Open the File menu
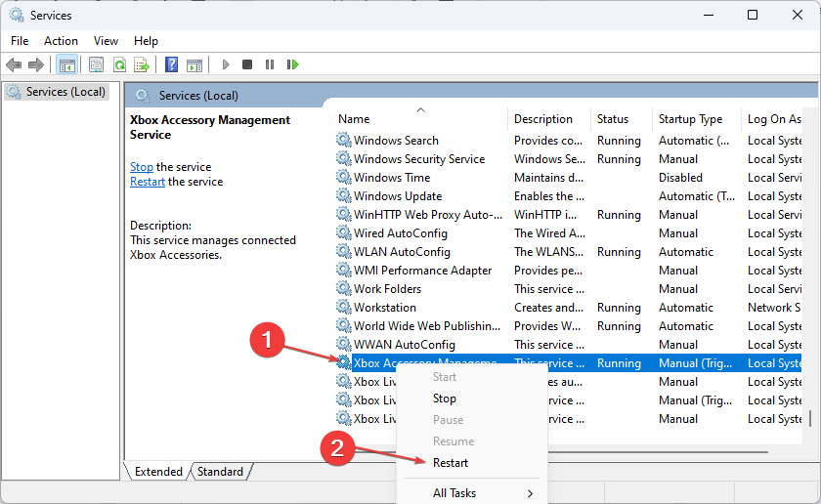821x504 pixels. [20, 41]
